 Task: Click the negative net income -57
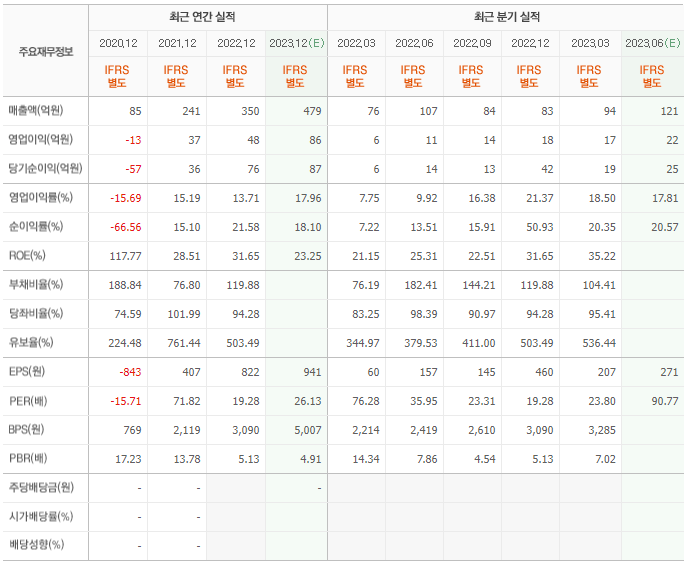(133, 169)
